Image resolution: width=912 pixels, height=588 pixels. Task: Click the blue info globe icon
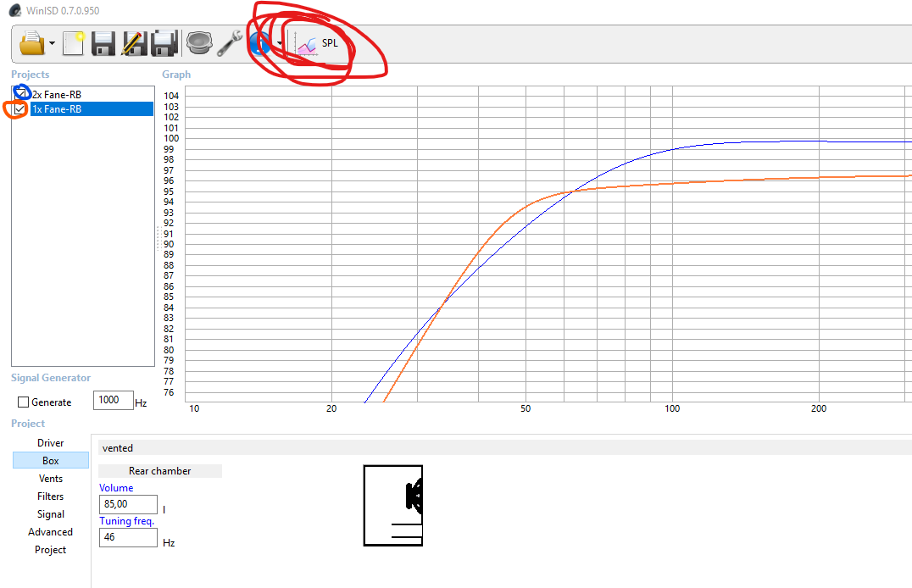[260, 43]
